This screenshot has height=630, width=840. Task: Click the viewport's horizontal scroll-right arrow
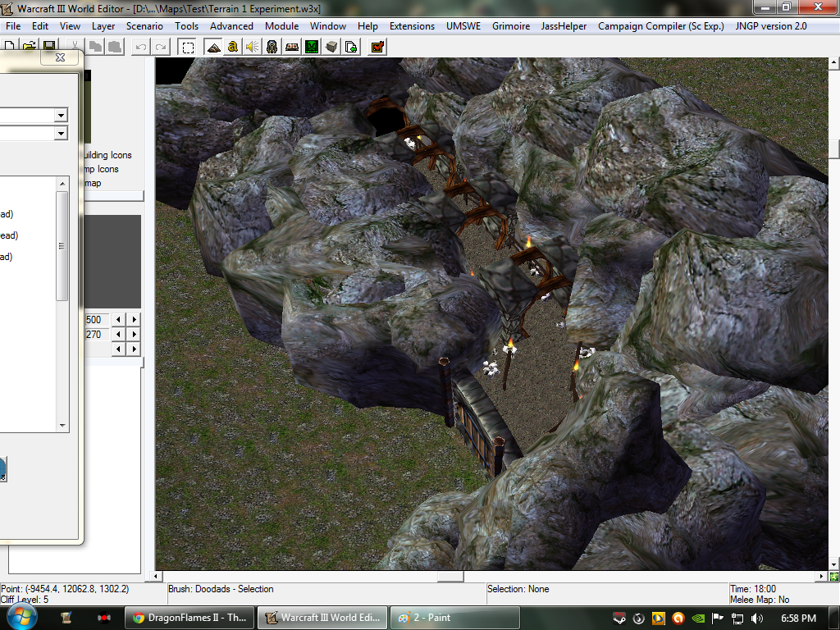coord(822,577)
